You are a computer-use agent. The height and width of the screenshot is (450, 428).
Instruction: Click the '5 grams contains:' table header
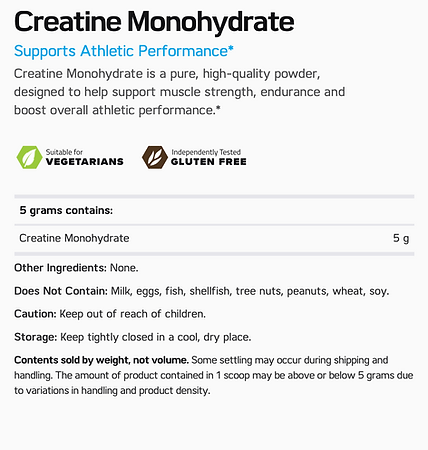coord(66,210)
